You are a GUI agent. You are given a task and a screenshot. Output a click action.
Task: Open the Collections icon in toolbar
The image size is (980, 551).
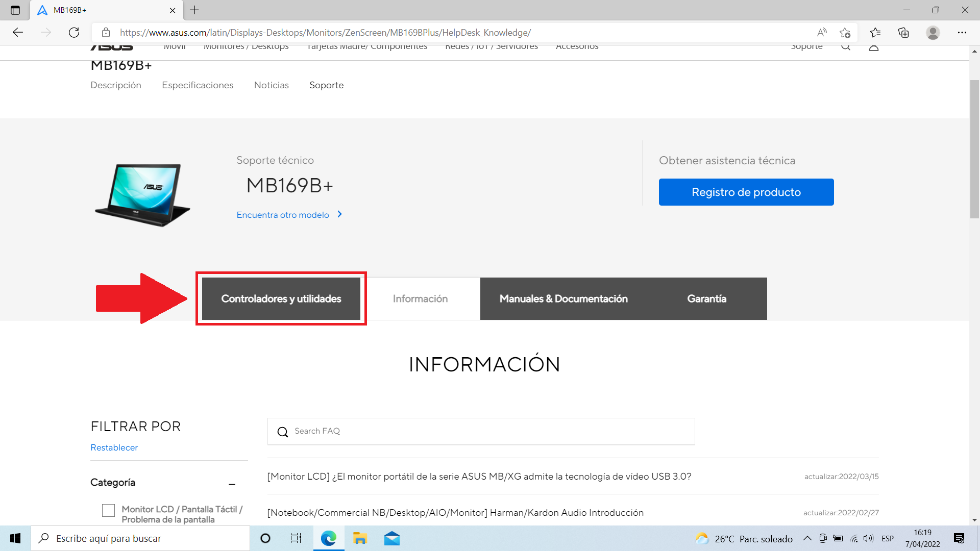903,33
